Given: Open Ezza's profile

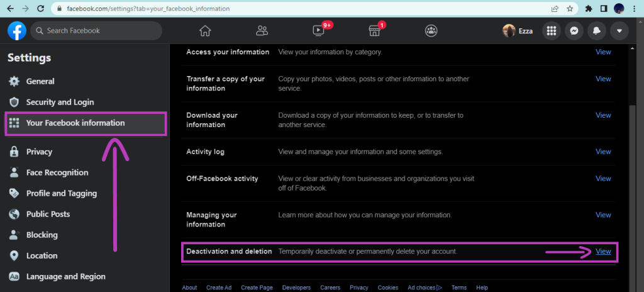Looking at the screenshot, I should pos(518,31).
